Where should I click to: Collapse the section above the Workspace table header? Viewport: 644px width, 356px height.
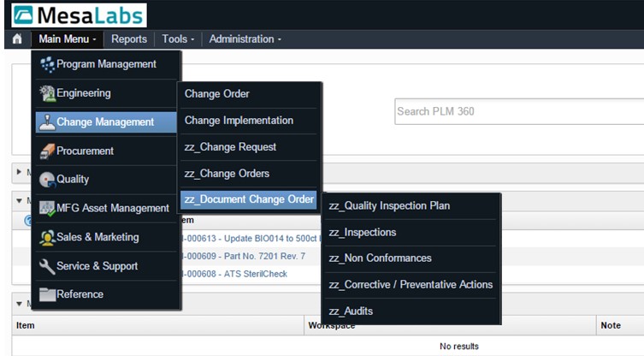coord(19,304)
